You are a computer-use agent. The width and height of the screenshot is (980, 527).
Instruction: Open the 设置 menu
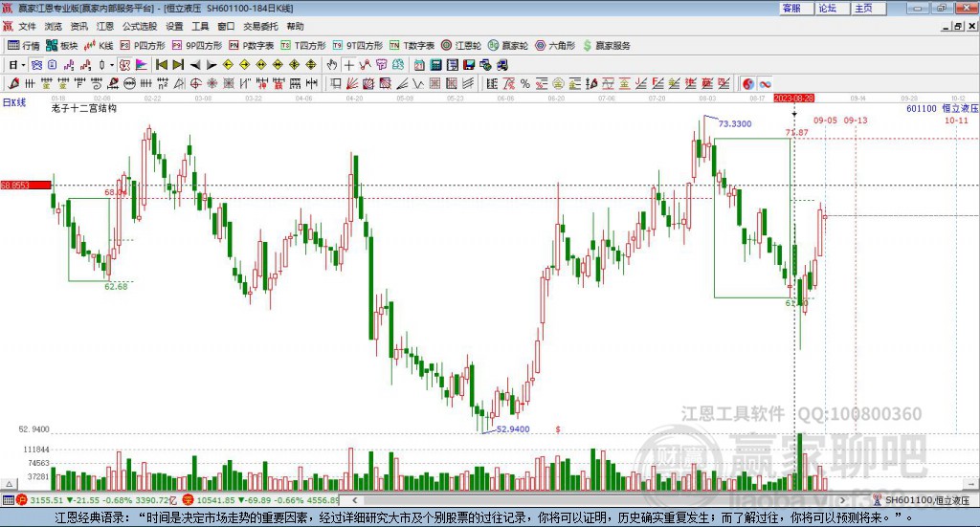point(174,26)
